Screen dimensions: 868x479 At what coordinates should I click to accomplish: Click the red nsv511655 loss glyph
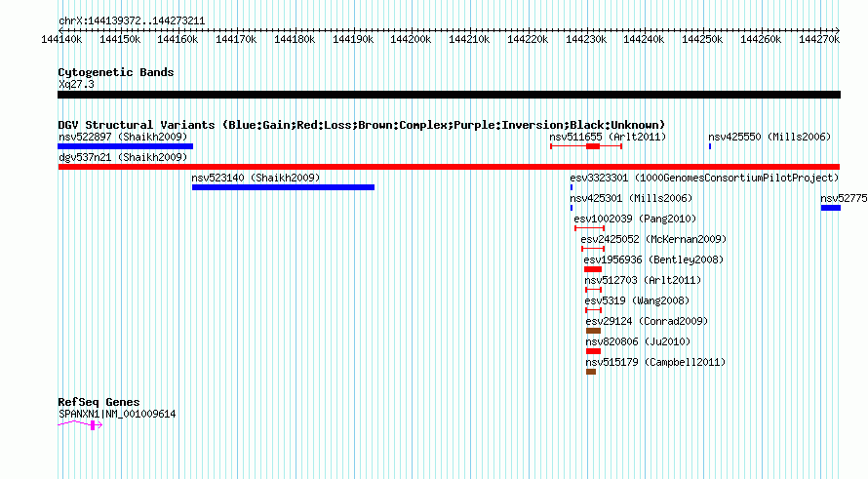pyautogui.click(x=586, y=146)
